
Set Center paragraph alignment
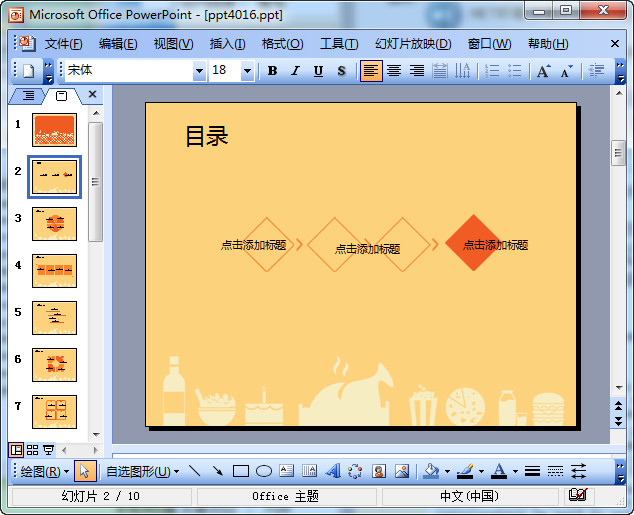[394, 71]
